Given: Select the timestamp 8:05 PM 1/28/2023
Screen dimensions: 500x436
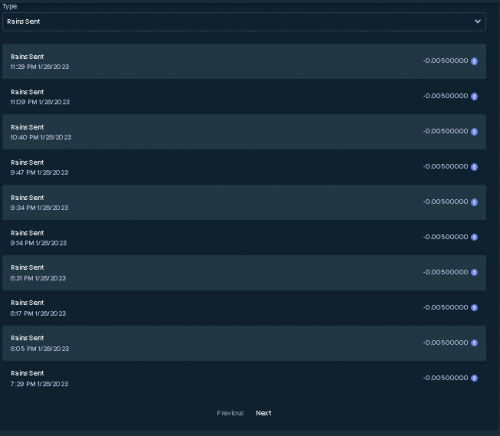Looking at the screenshot, I should (40, 349).
